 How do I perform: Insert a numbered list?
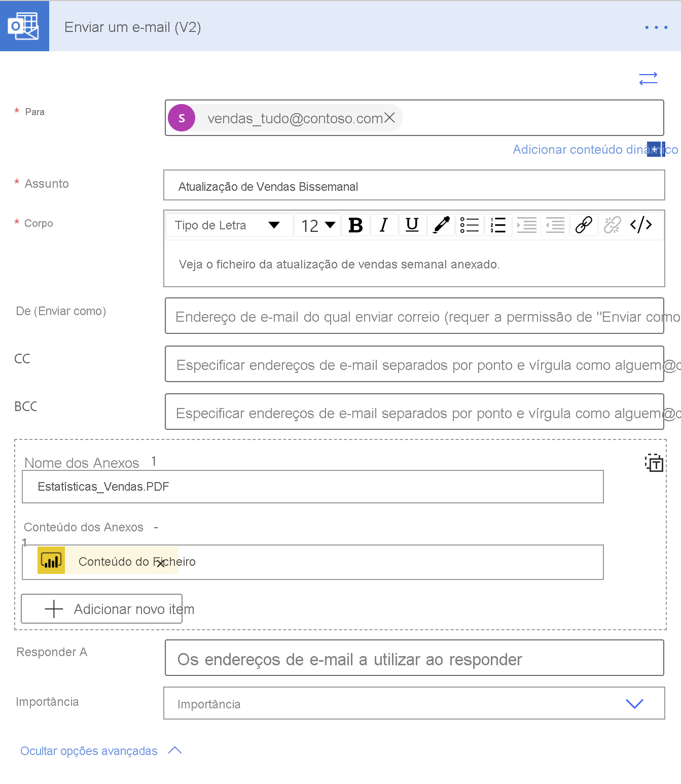coord(498,225)
